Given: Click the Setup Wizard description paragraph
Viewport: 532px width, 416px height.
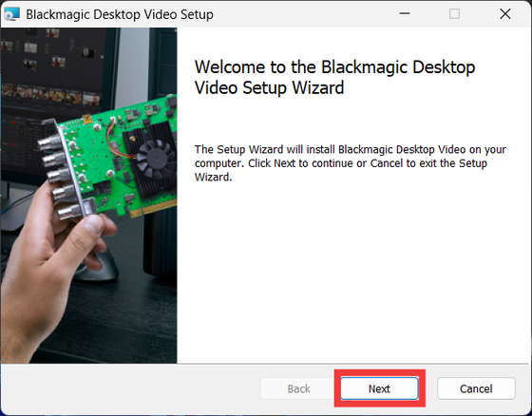Looking at the screenshot, I should (x=351, y=163).
